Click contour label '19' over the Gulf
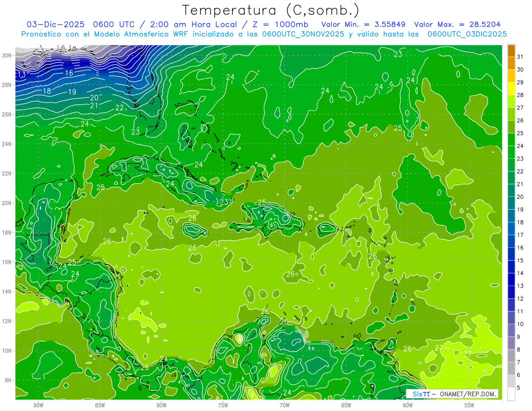 coord(72,92)
